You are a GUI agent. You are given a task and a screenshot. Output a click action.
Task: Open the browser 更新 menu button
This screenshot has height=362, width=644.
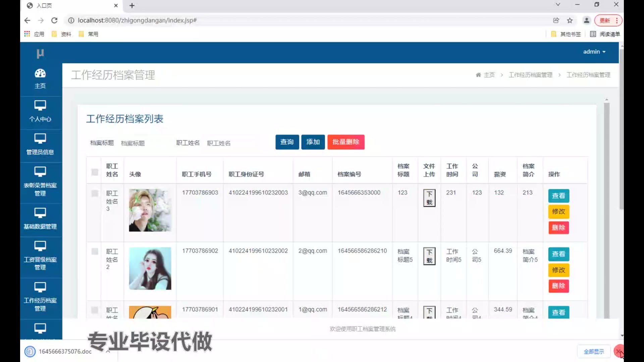pos(608,20)
